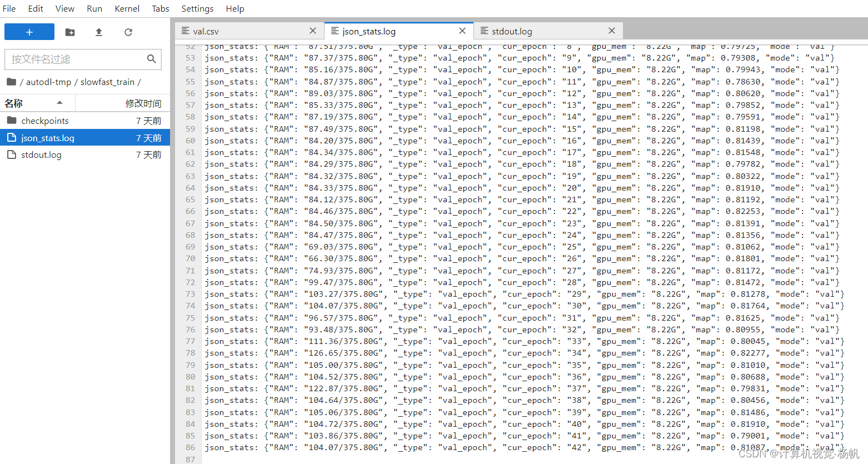The height and width of the screenshot is (464, 868).
Task: Click line number 66 in the editor
Action: (x=191, y=211)
